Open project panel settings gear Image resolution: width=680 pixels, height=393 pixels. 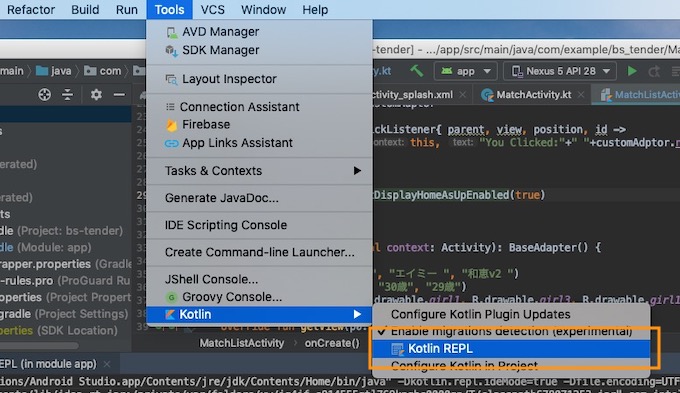(96, 95)
